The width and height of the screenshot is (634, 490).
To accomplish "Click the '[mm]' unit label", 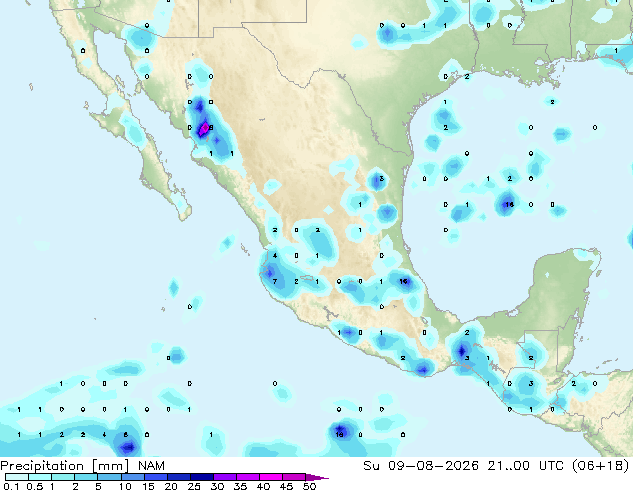I will [111, 466].
